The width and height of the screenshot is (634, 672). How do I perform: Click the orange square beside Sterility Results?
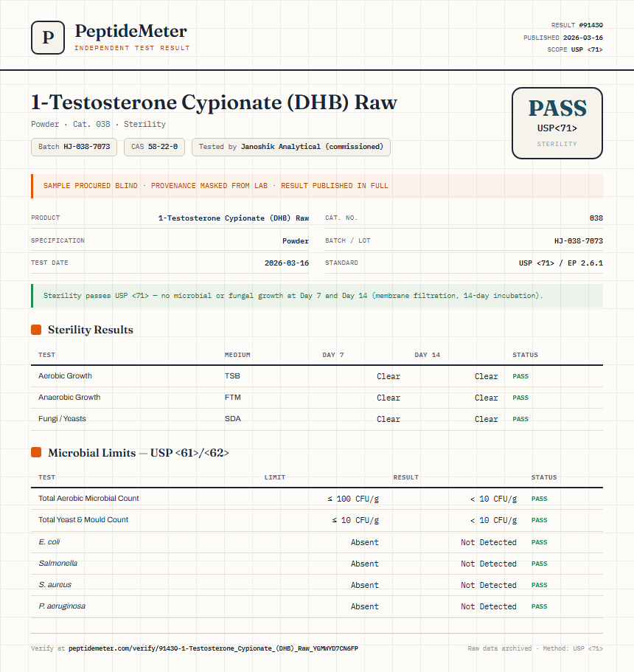(36, 330)
